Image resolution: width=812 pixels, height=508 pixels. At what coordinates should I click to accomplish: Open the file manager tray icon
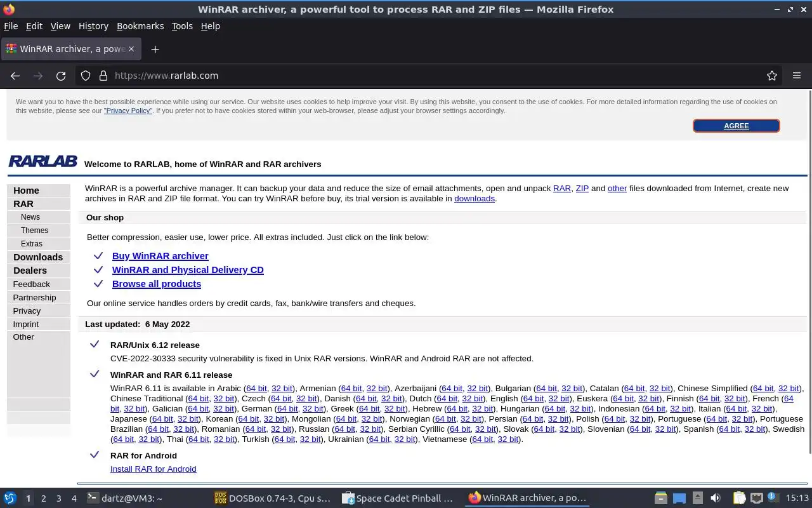pos(660,498)
